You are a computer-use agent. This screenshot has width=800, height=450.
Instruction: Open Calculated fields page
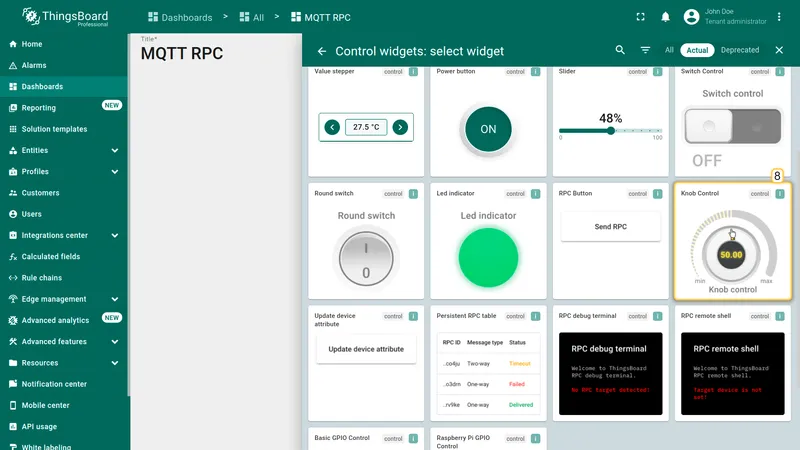point(64,257)
